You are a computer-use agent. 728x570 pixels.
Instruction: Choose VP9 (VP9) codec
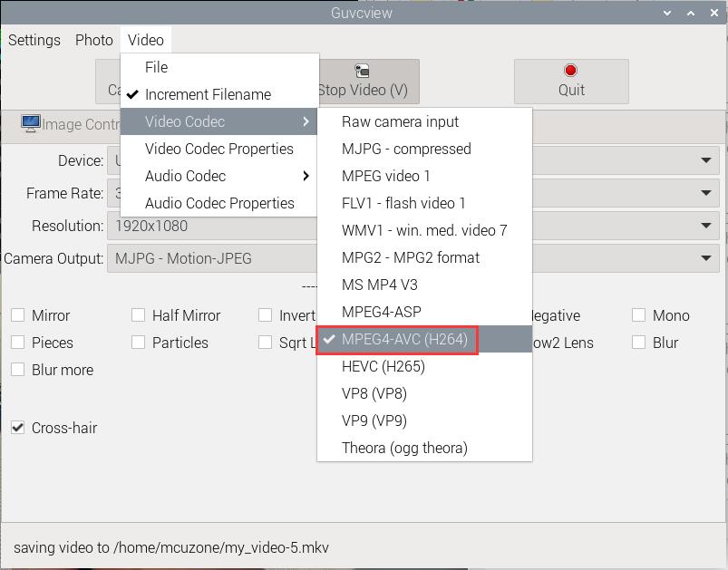pyautogui.click(x=374, y=420)
